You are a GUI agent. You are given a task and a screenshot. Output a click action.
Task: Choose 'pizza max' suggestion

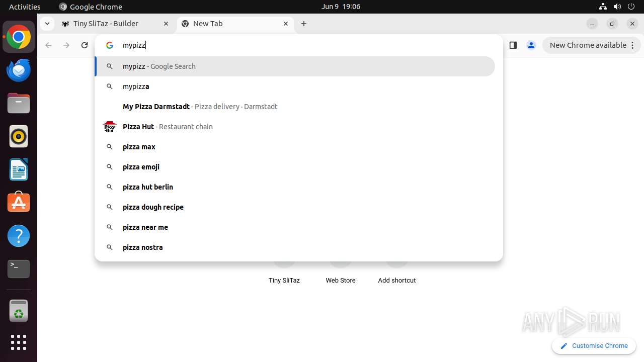point(295,147)
